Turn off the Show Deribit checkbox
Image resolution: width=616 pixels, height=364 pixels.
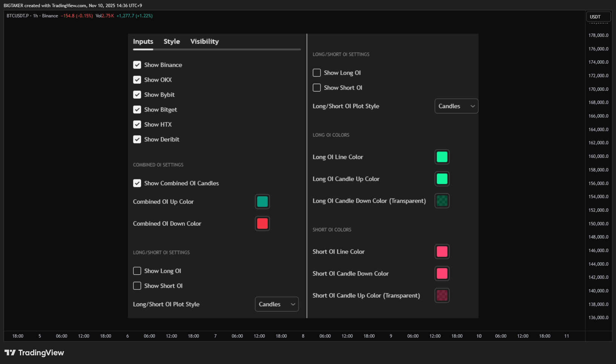tap(137, 139)
